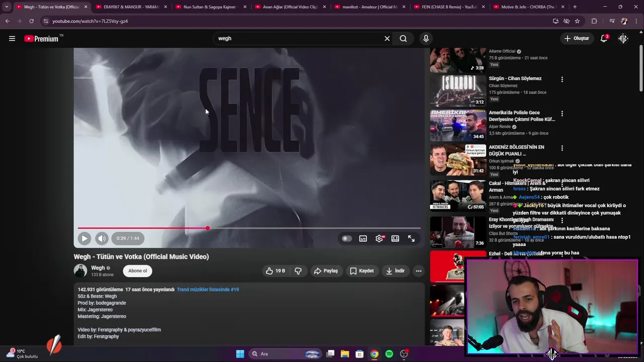Open Wegh channel name link
Image resolution: width=644 pixels, height=362 pixels.
[98, 268]
